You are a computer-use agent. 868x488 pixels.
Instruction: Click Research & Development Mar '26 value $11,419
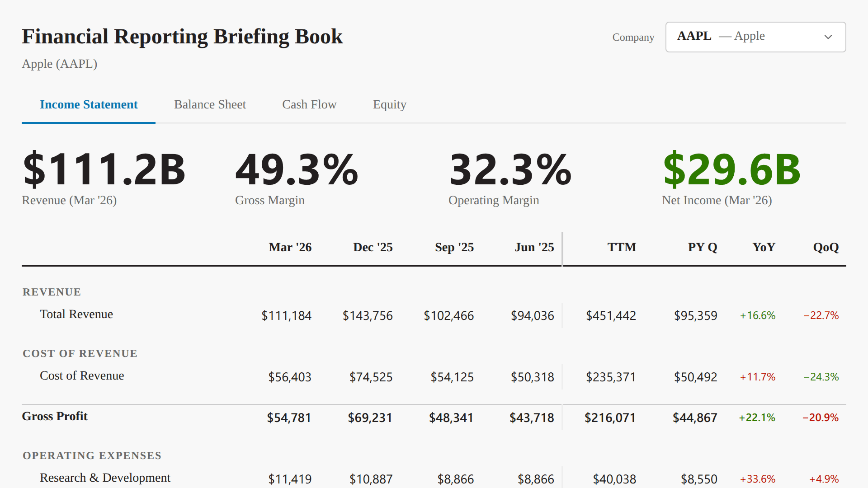(290, 479)
